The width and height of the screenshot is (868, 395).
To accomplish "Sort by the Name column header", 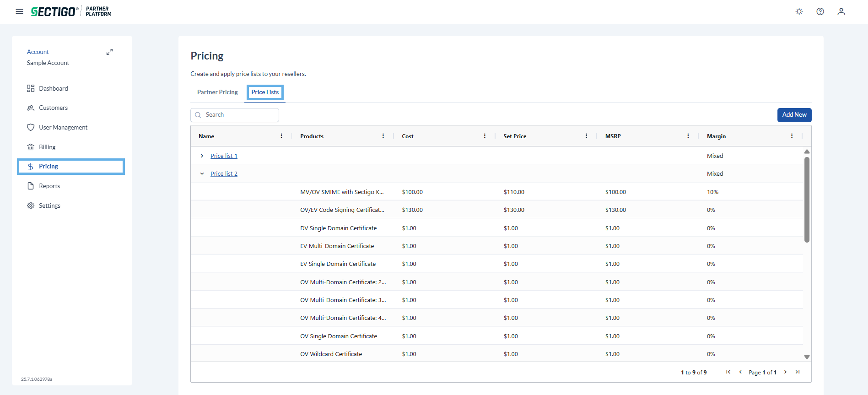I will (x=206, y=136).
